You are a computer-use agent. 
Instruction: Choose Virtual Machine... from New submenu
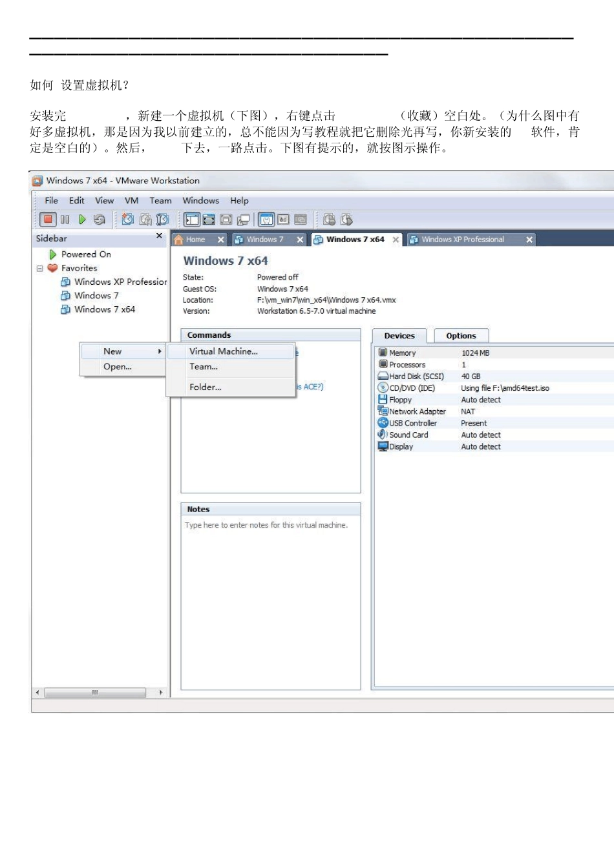231,351
